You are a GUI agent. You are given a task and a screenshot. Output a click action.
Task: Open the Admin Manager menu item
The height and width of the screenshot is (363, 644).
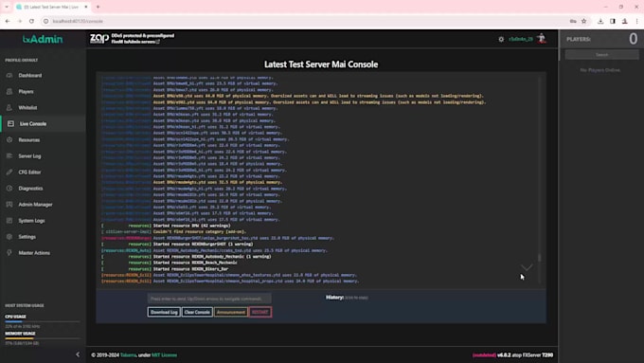tap(35, 205)
